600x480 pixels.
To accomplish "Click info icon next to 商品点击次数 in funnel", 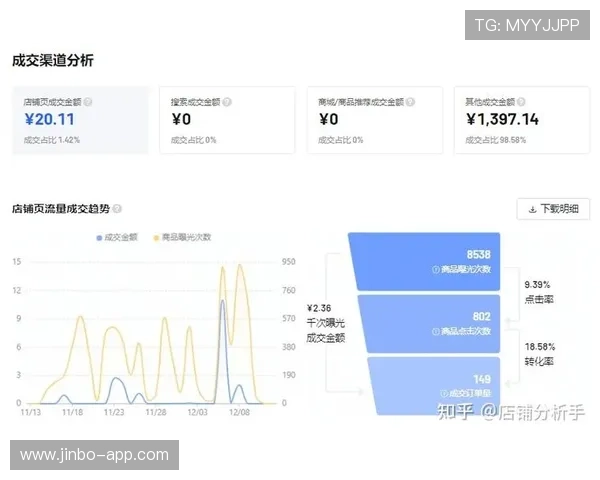I will tap(435, 331).
